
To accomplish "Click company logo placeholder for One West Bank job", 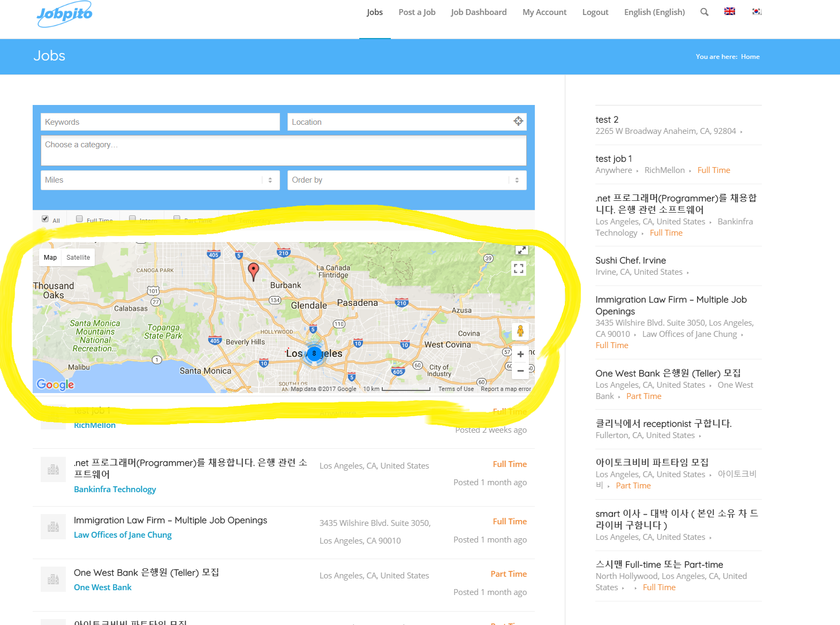I will [x=53, y=579].
